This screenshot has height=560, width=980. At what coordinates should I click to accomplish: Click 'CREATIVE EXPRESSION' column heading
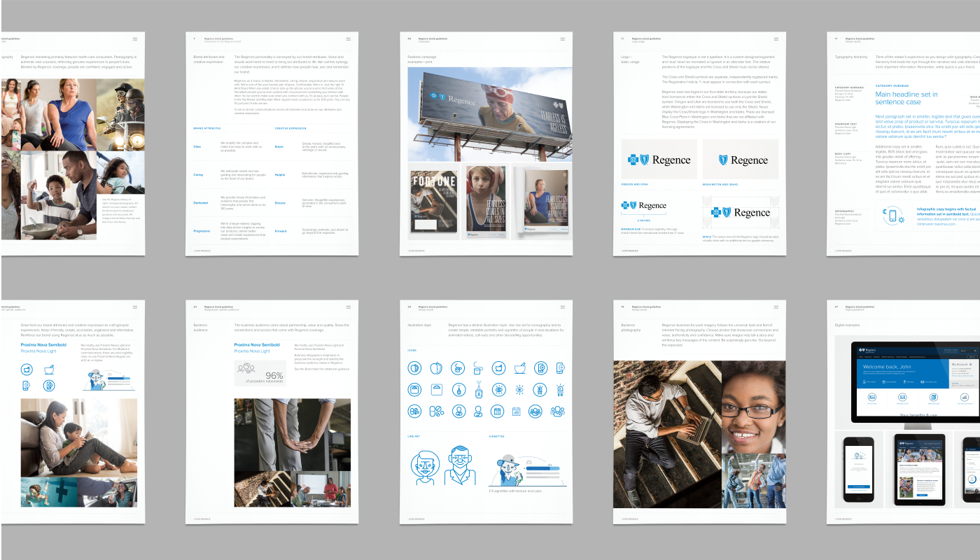(290, 128)
